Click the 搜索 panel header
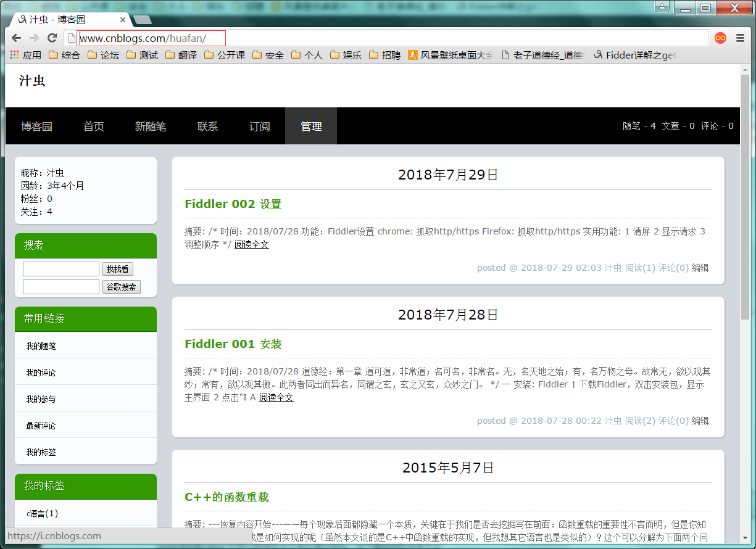The height and width of the screenshot is (549, 756). click(x=86, y=246)
